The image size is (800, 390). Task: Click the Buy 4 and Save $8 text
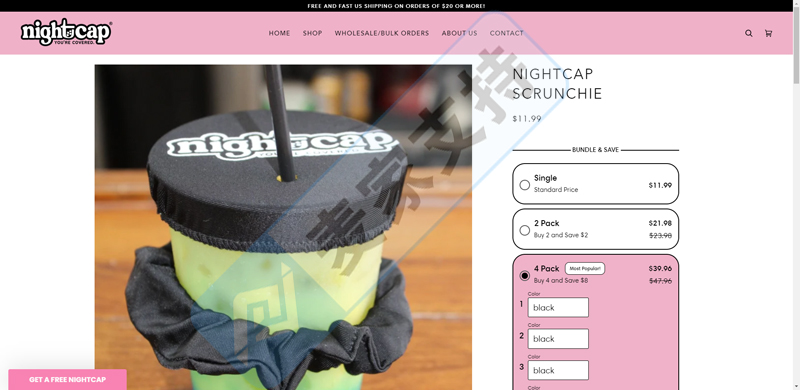click(561, 281)
